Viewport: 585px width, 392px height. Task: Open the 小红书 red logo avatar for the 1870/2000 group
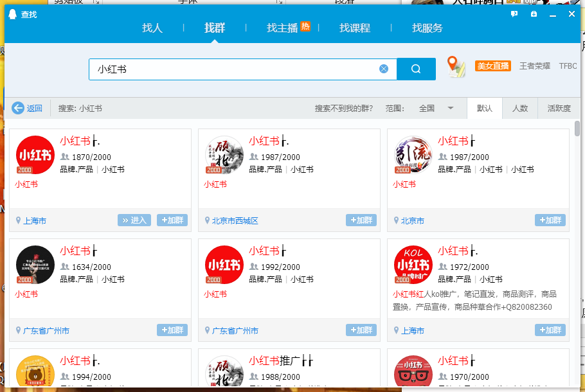(35, 155)
